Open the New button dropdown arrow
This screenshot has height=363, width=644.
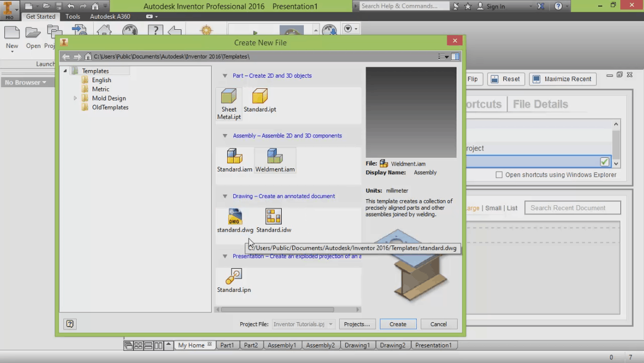(12, 52)
